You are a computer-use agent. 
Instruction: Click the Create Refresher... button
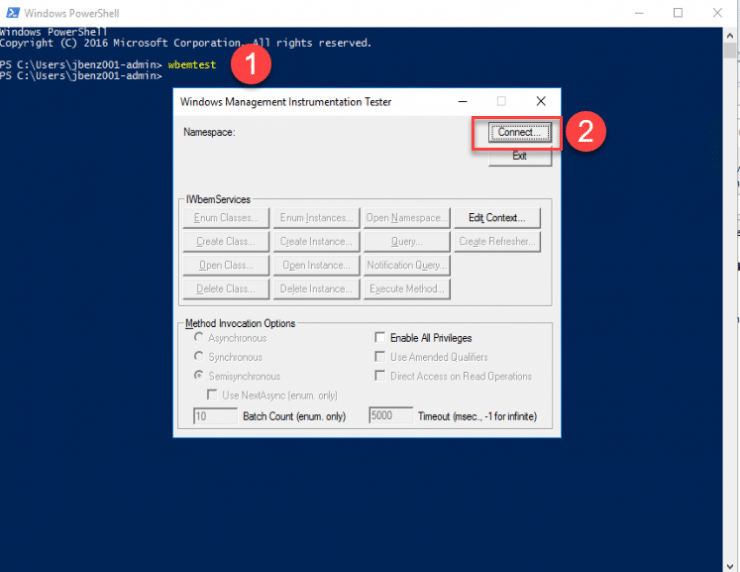pos(498,242)
